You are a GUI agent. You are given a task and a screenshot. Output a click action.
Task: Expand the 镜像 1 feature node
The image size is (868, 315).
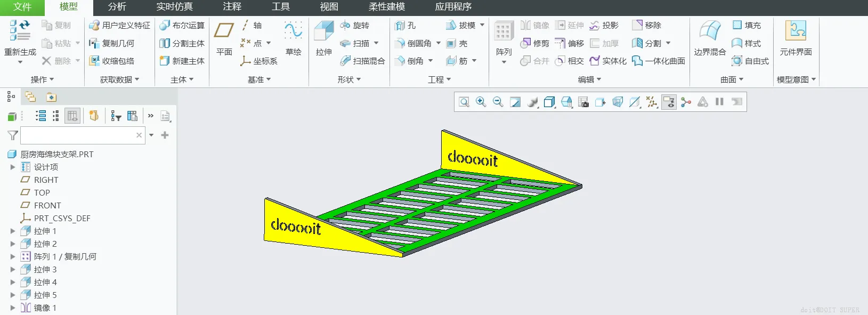click(x=13, y=308)
